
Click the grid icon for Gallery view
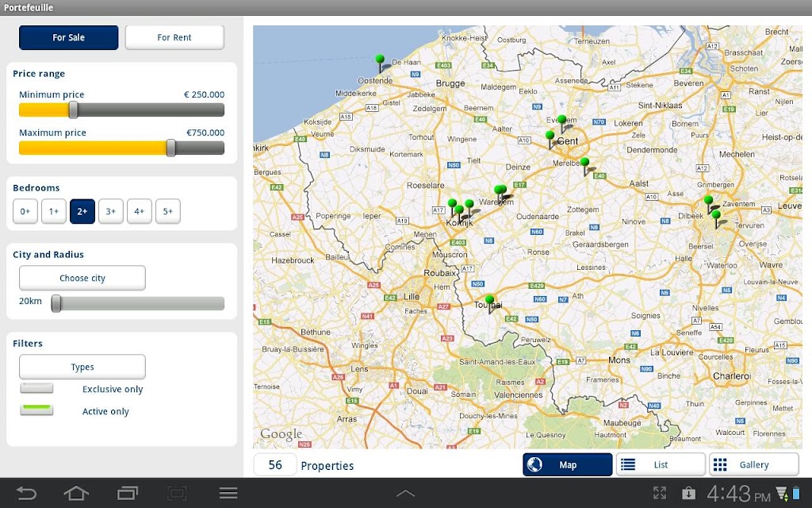pos(720,464)
